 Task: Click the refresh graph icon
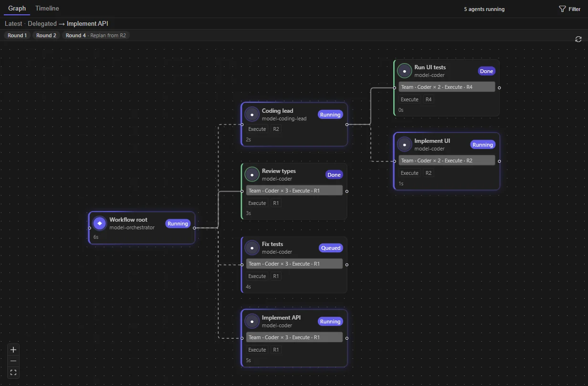[578, 39]
